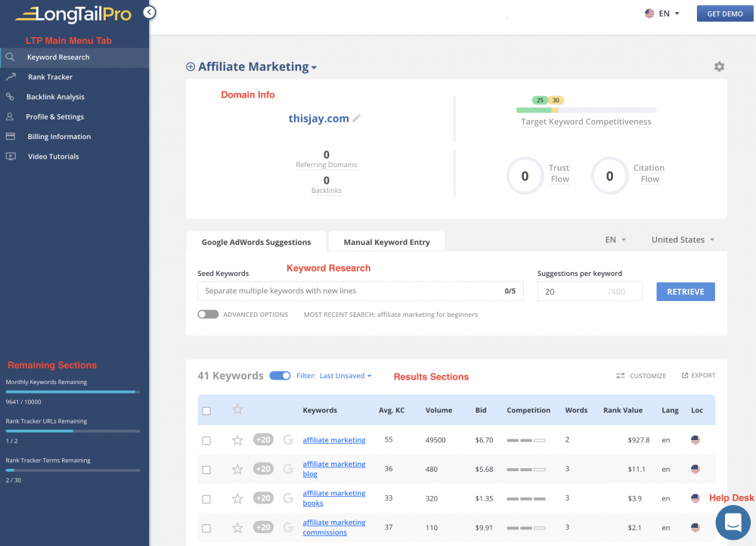Switch to Google AdWords Suggestions tab
Screen dimensions: 756x546
tap(256, 242)
